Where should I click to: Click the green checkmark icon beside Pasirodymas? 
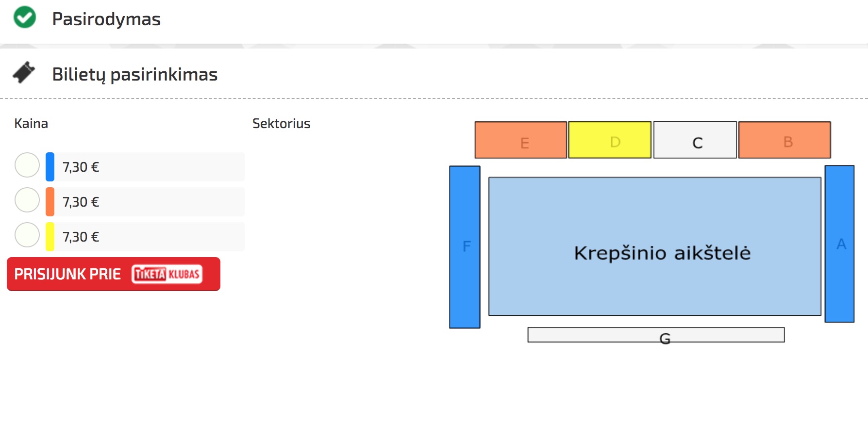tap(25, 17)
